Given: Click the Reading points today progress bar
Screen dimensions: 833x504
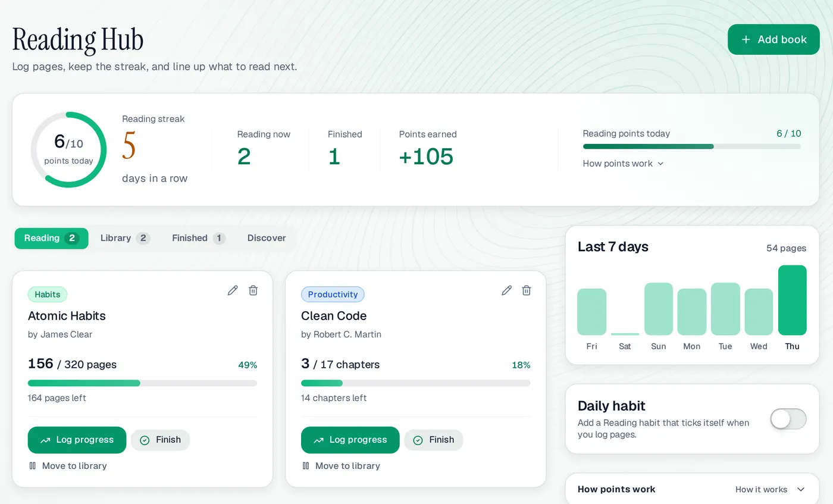Looking at the screenshot, I should click(692, 146).
